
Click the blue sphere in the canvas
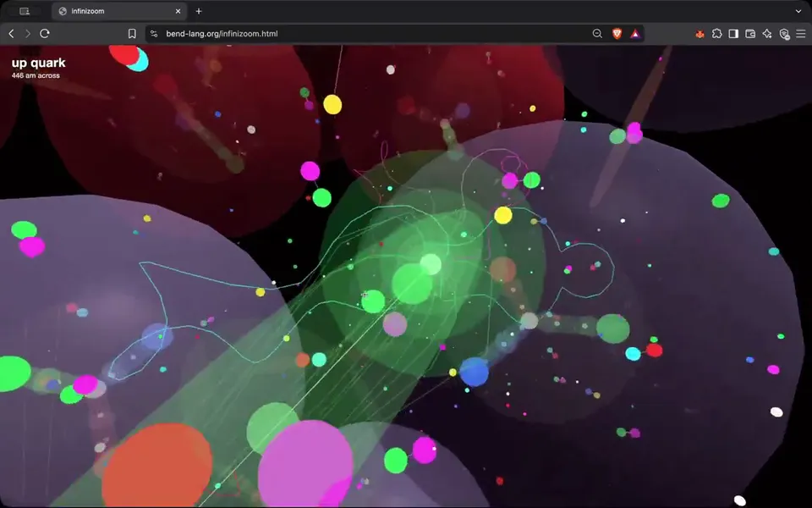pos(474,372)
